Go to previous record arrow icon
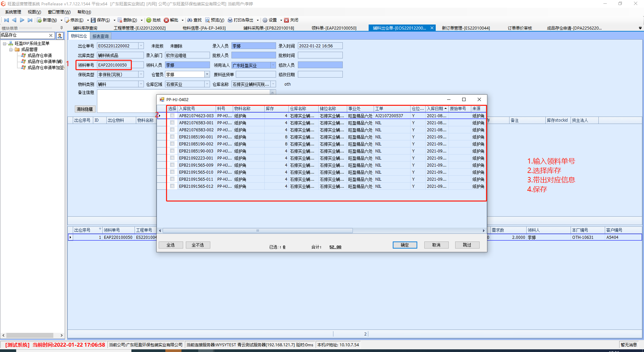The image size is (644, 352). [x=14, y=20]
